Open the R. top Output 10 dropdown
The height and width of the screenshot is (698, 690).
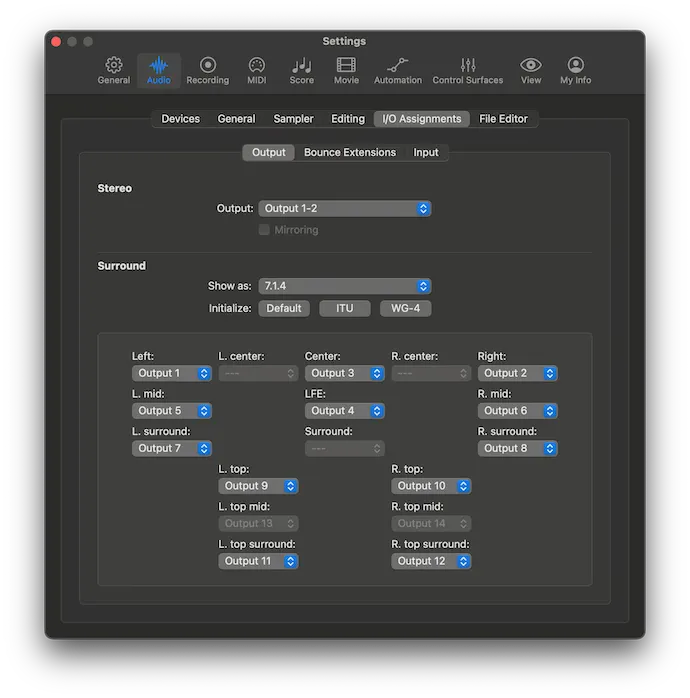431,486
